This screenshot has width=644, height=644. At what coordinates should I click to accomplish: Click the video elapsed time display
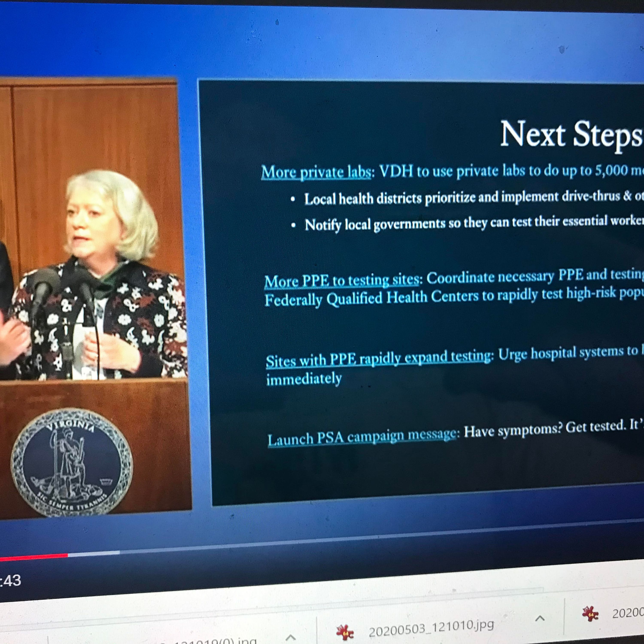click(x=11, y=581)
